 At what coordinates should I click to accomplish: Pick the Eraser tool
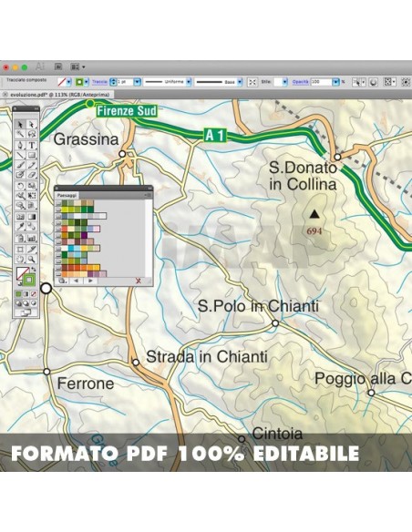(x=32, y=175)
